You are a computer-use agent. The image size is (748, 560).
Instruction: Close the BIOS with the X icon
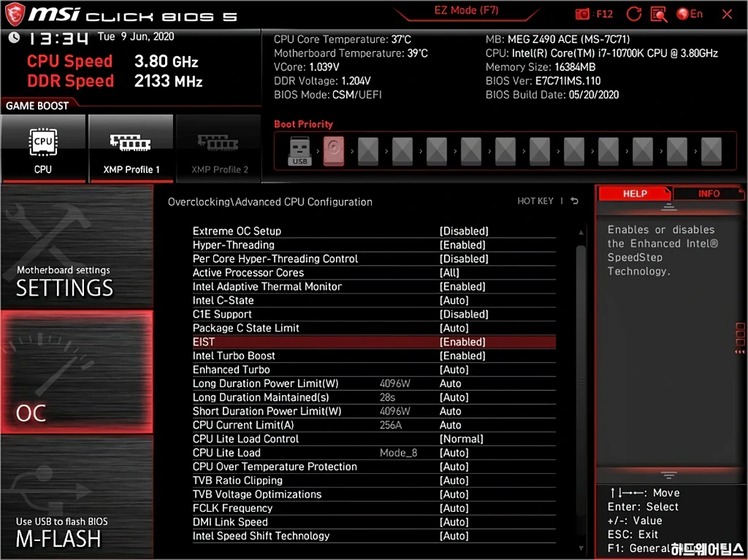(x=727, y=14)
